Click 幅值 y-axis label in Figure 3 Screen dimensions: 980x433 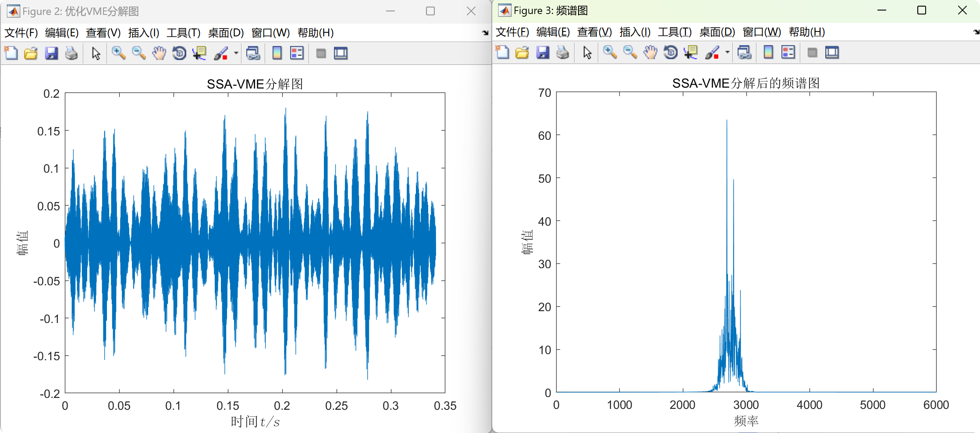click(x=527, y=242)
